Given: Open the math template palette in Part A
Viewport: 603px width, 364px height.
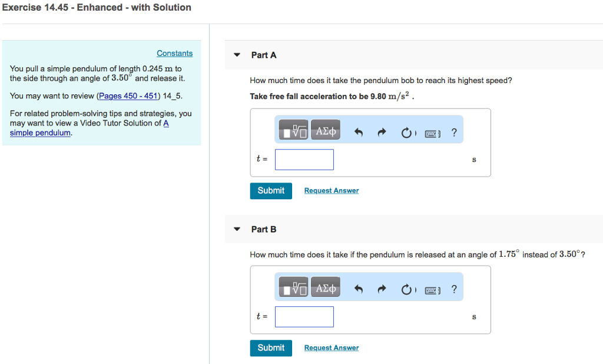Looking at the screenshot, I should coord(293,130).
